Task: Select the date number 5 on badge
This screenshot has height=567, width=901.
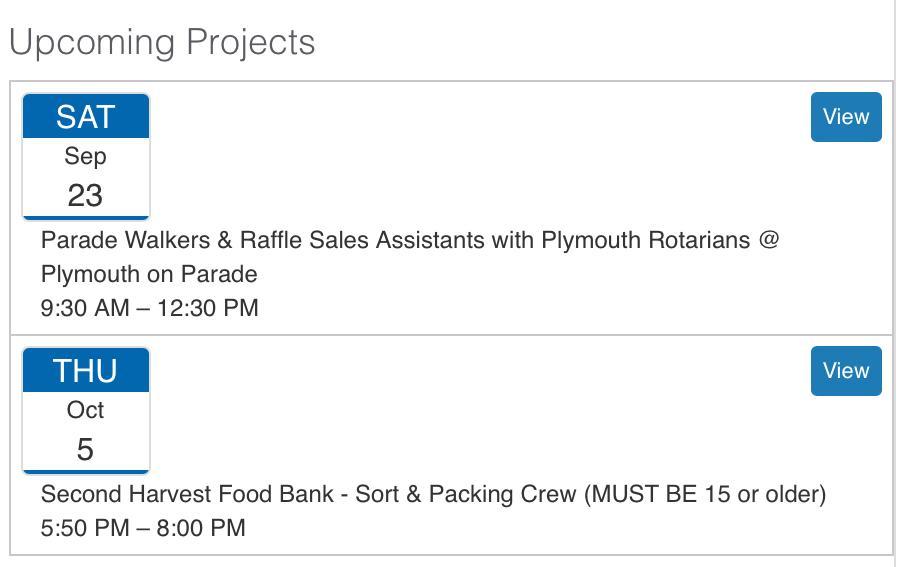Action: pyautogui.click(x=85, y=449)
